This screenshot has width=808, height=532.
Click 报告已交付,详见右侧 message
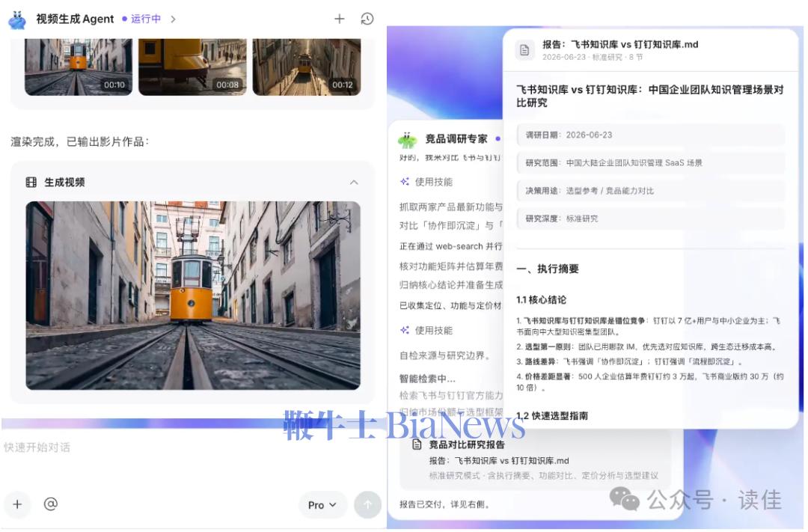pyautogui.click(x=444, y=504)
